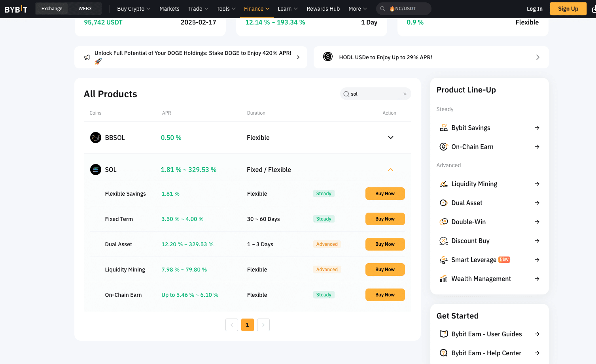Expand the BBSOL product row
The image size is (596, 364).
coord(391,138)
